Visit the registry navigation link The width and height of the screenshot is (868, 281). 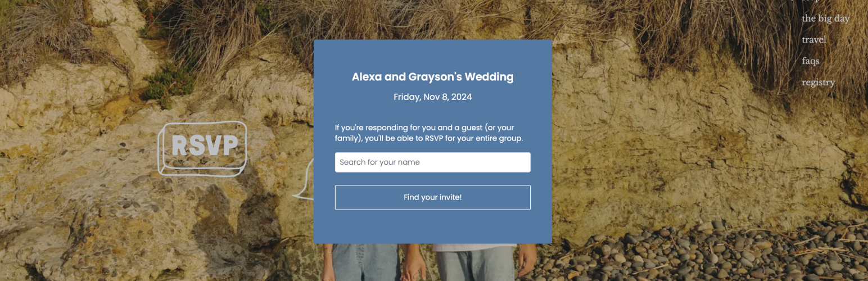pos(819,83)
